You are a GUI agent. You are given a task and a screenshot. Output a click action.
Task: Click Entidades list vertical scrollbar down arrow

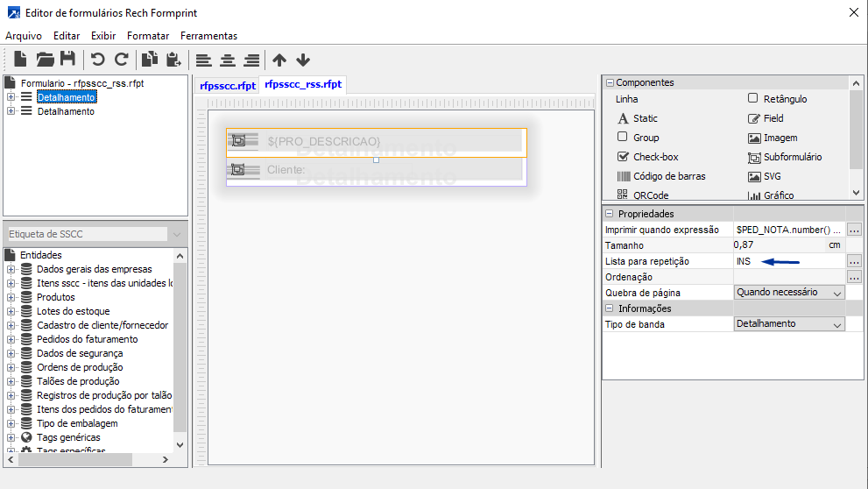coord(180,444)
